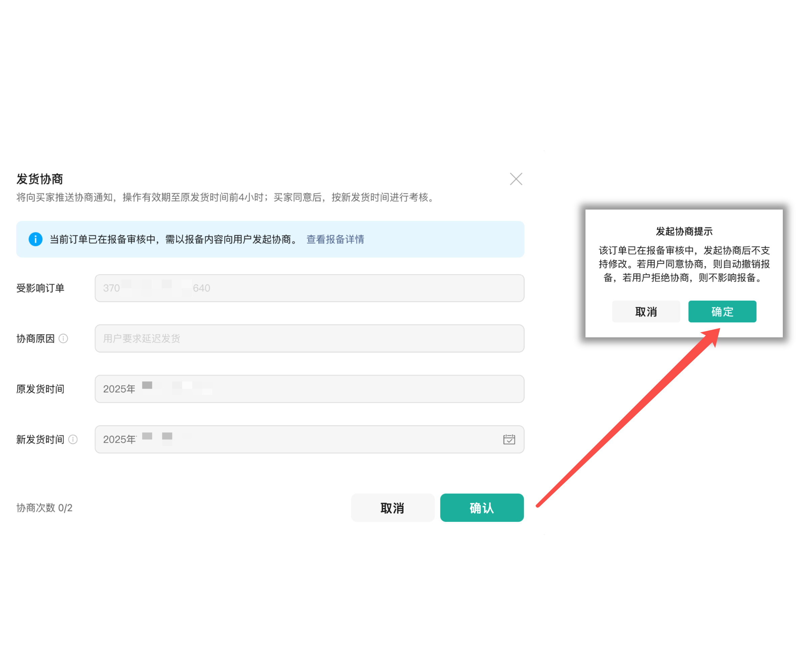Viewport: 807px width, 672px height.
Task: Open the 查看报备详情 link
Action: [x=335, y=239]
